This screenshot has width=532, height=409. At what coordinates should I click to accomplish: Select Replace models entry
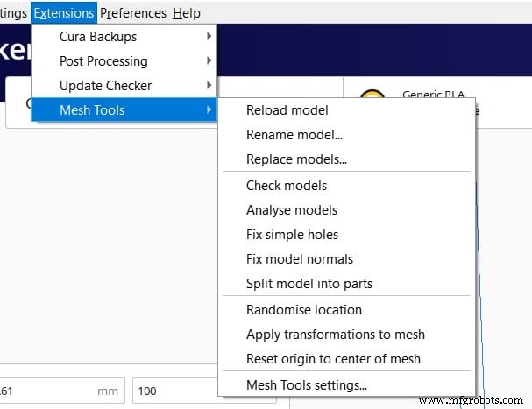(296, 159)
